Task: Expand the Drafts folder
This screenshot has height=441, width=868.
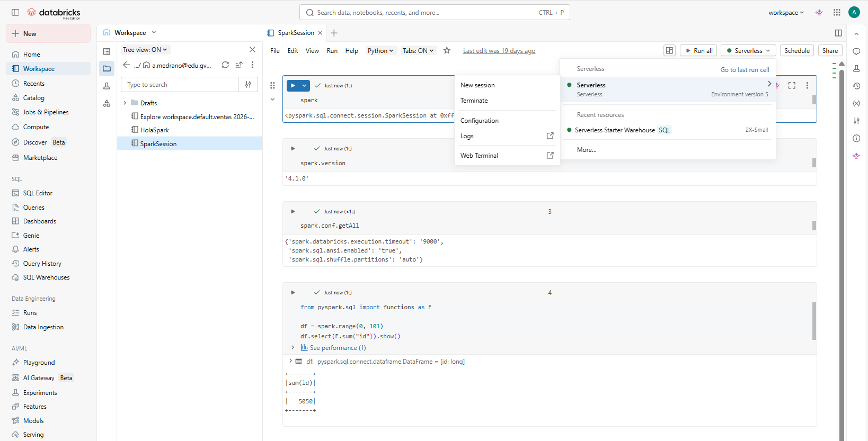Action: pos(125,103)
